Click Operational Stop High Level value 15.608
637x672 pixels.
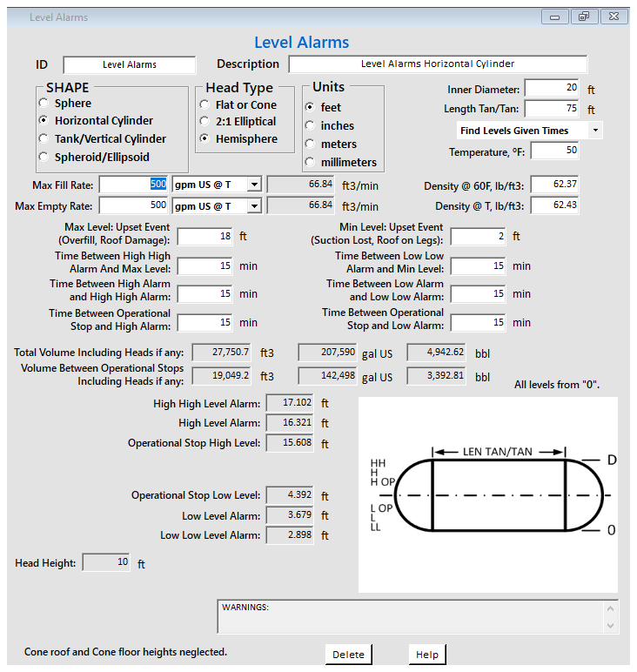[x=290, y=443]
